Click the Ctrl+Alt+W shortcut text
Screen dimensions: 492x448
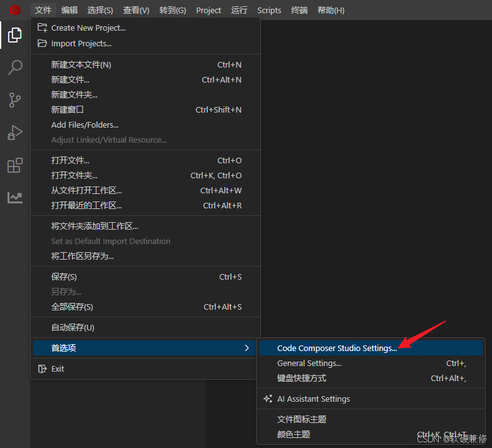click(221, 190)
